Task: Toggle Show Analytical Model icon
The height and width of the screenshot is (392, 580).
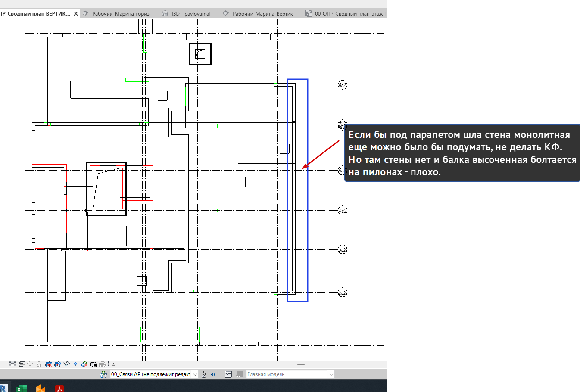Action: pyautogui.click(x=103, y=364)
